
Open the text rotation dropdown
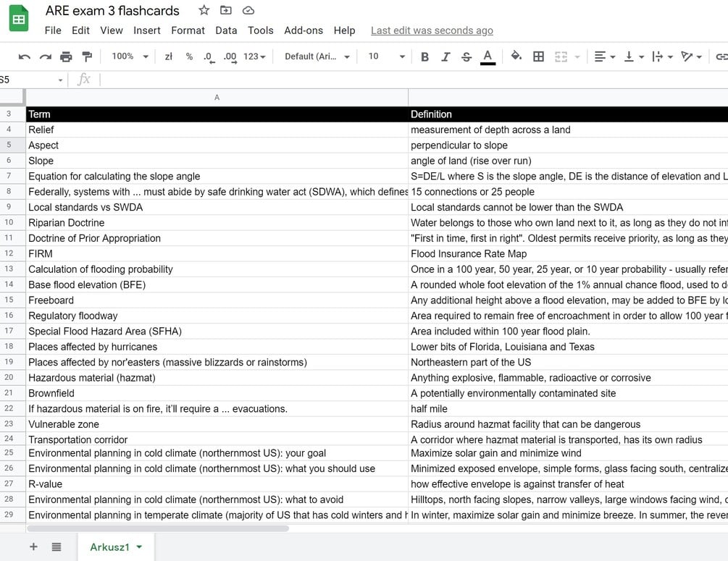pyautogui.click(x=691, y=56)
